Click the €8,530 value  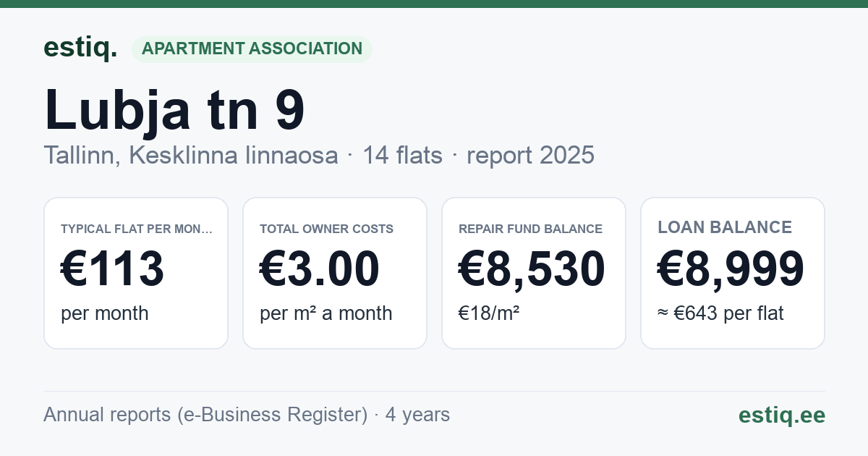coord(532,269)
